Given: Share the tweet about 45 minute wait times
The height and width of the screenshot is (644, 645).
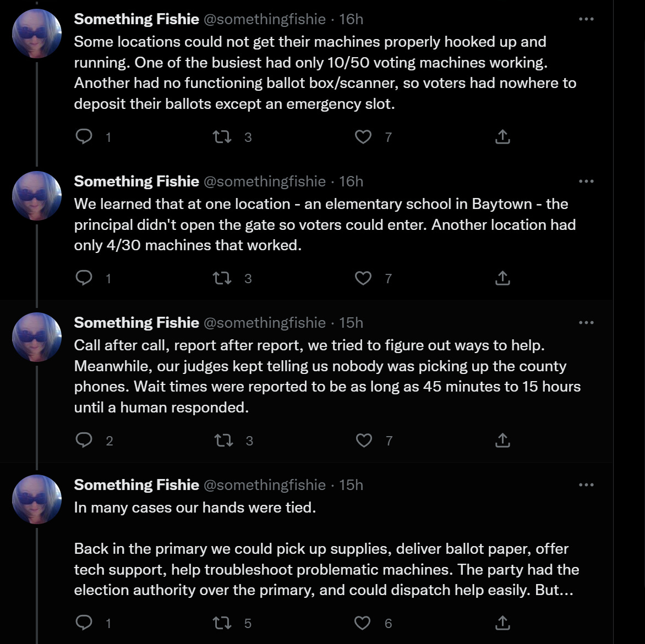Looking at the screenshot, I should 502,440.
